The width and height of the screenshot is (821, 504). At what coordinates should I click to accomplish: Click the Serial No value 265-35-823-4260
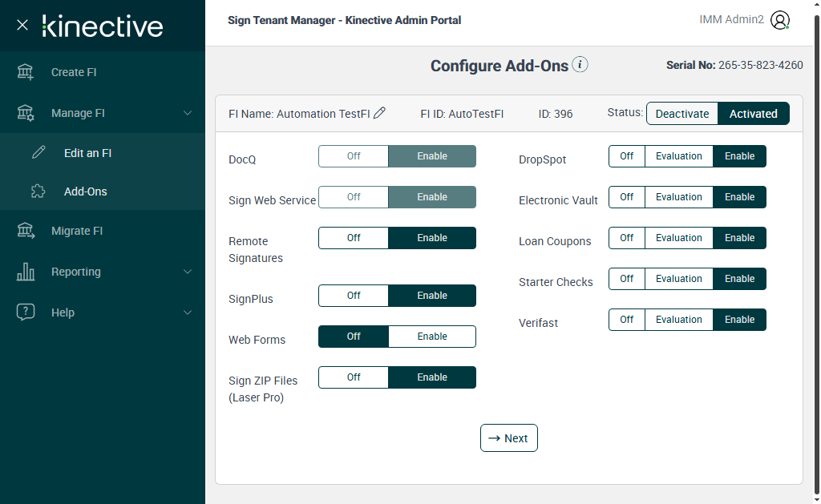pyautogui.click(x=760, y=65)
